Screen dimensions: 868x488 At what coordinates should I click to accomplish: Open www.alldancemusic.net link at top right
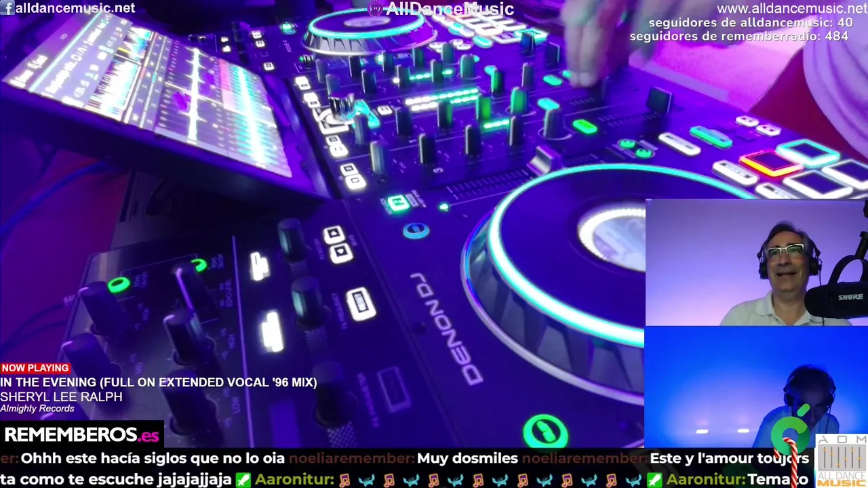792,8
